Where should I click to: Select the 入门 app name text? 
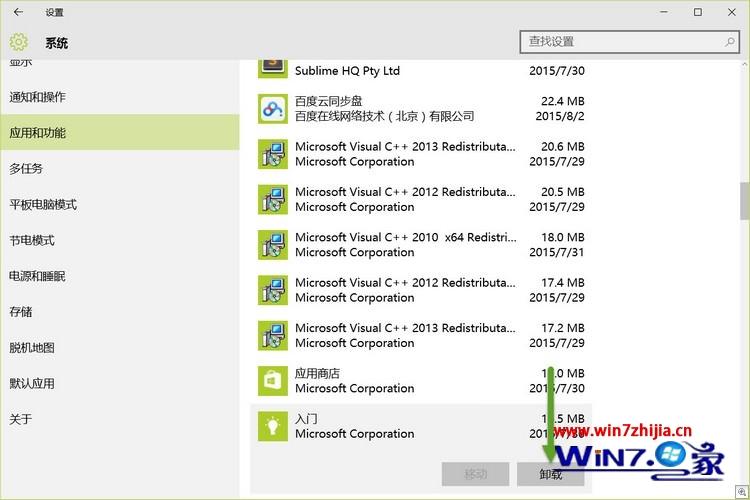pyautogui.click(x=306, y=419)
